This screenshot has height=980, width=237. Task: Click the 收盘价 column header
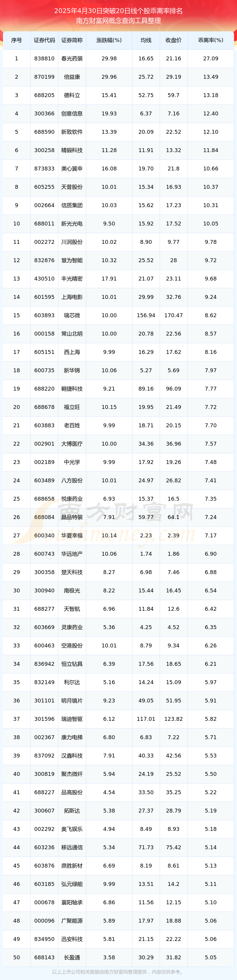tap(173, 40)
